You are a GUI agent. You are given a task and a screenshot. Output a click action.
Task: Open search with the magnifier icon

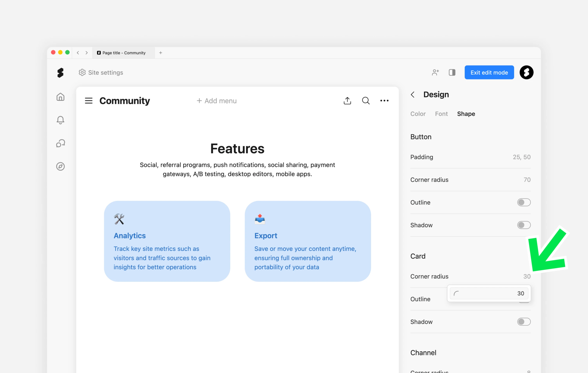tap(366, 101)
